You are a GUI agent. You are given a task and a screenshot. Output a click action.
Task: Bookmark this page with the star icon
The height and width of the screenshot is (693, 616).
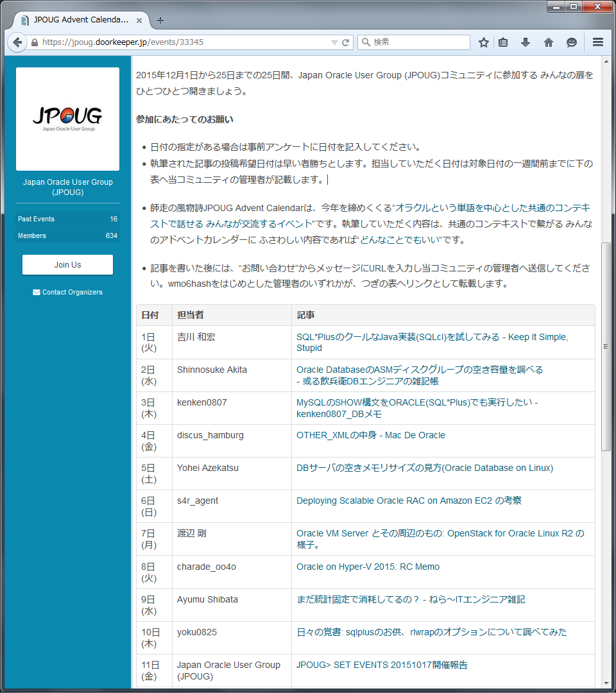[x=484, y=42]
